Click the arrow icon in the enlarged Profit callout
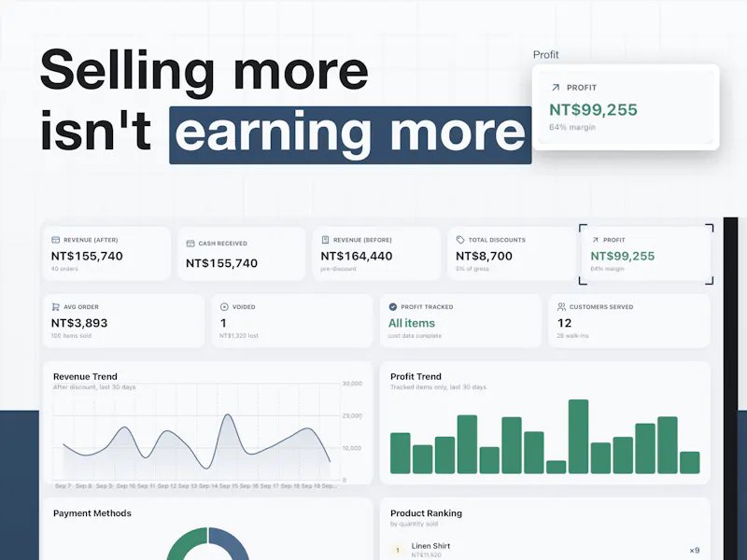 (x=555, y=88)
